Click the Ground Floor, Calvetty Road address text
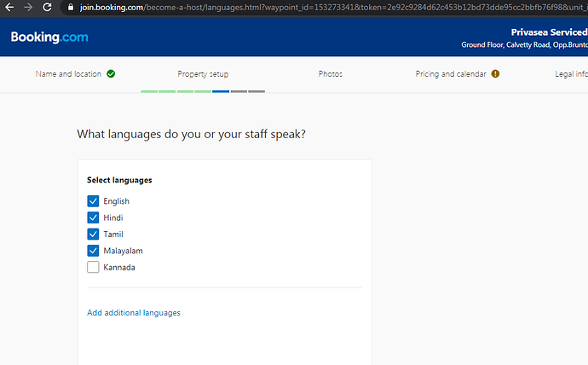 pos(525,44)
